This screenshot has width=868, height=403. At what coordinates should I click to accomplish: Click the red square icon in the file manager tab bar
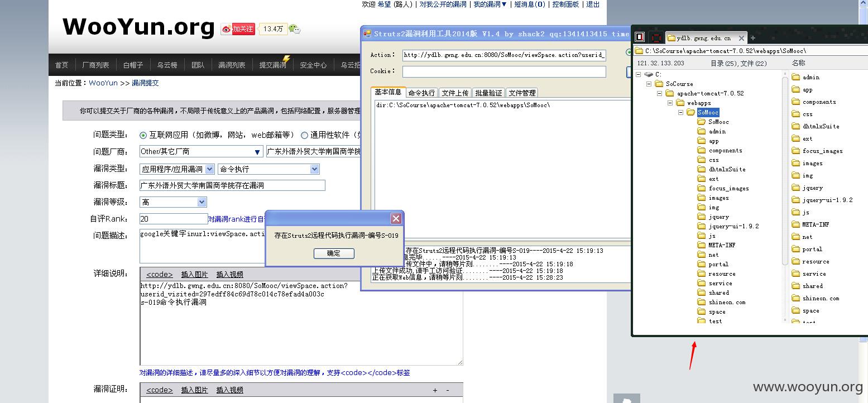(x=656, y=37)
